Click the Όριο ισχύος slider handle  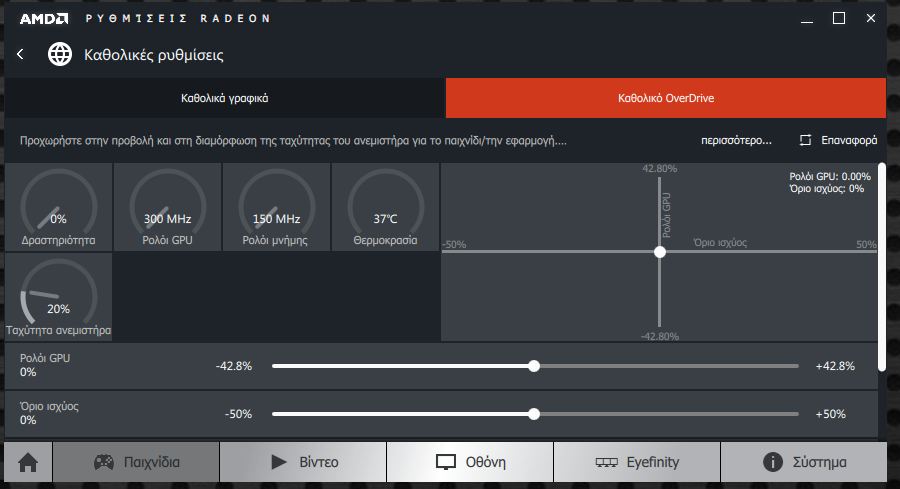point(534,414)
